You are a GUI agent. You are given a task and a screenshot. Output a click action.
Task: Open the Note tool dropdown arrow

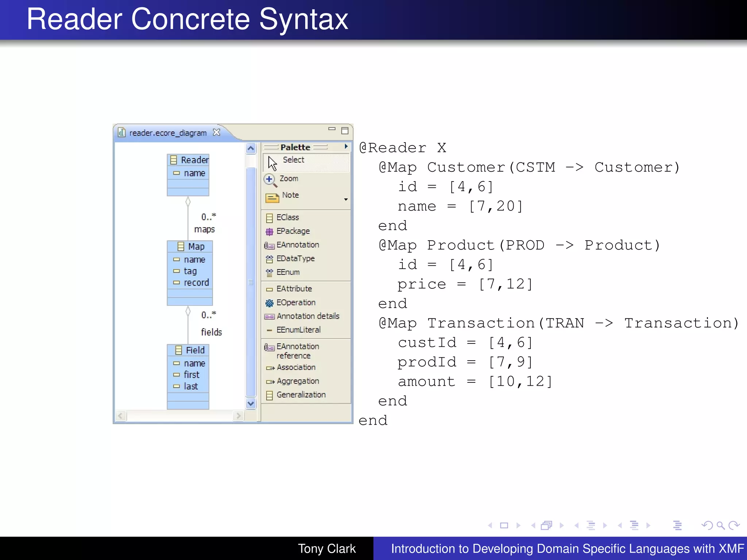coord(346,199)
